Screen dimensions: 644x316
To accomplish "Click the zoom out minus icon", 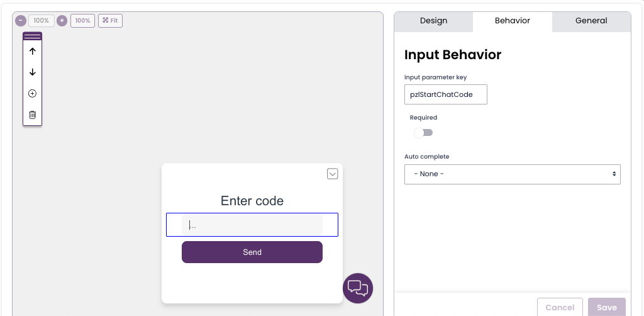I will tap(20, 21).
